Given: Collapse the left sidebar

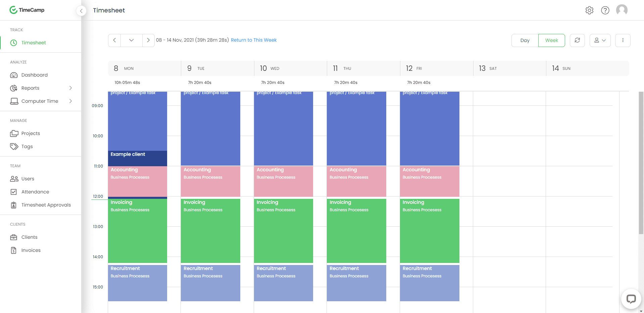Looking at the screenshot, I should point(81,11).
